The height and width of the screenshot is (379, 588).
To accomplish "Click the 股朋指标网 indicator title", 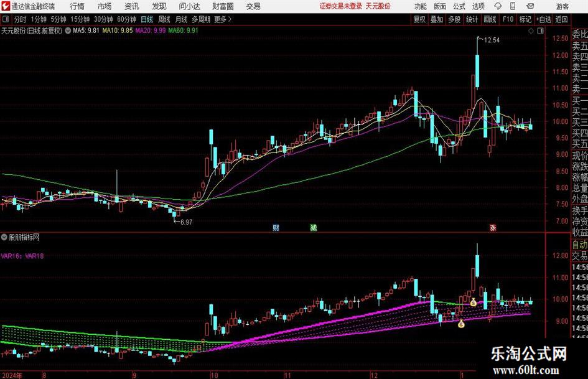I will click(x=24, y=237).
